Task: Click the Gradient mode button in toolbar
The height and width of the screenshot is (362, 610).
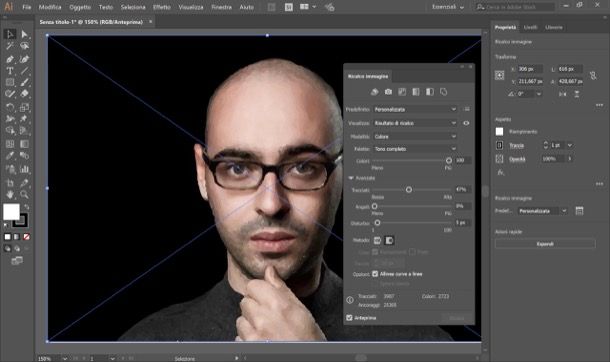Action: [x=17, y=236]
